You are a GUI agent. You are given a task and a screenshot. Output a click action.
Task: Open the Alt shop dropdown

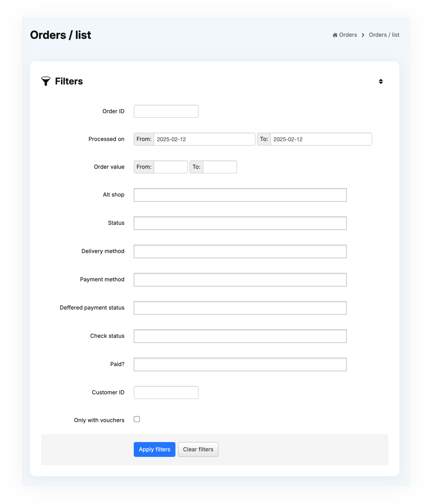(x=240, y=195)
